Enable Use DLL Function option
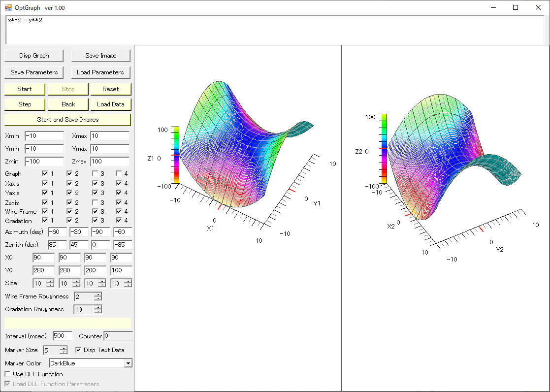 [x=7, y=374]
